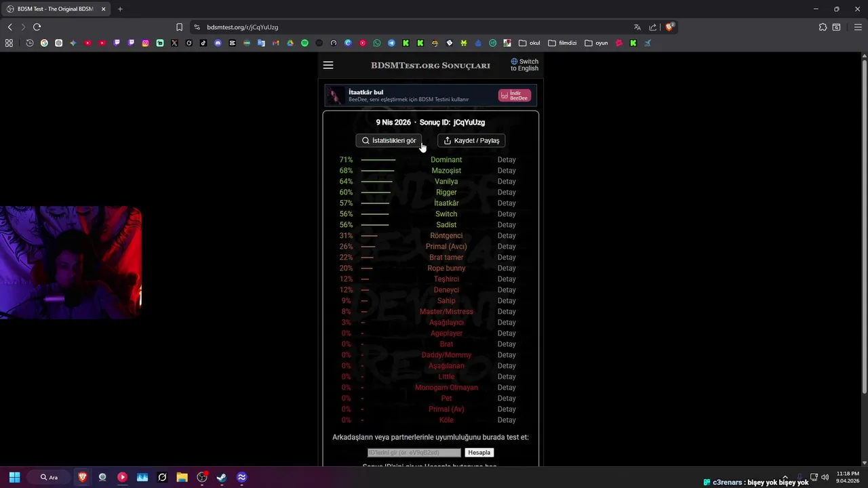Open a new tab with plus button
Viewport: 868px width, 488px height.
[x=120, y=9]
